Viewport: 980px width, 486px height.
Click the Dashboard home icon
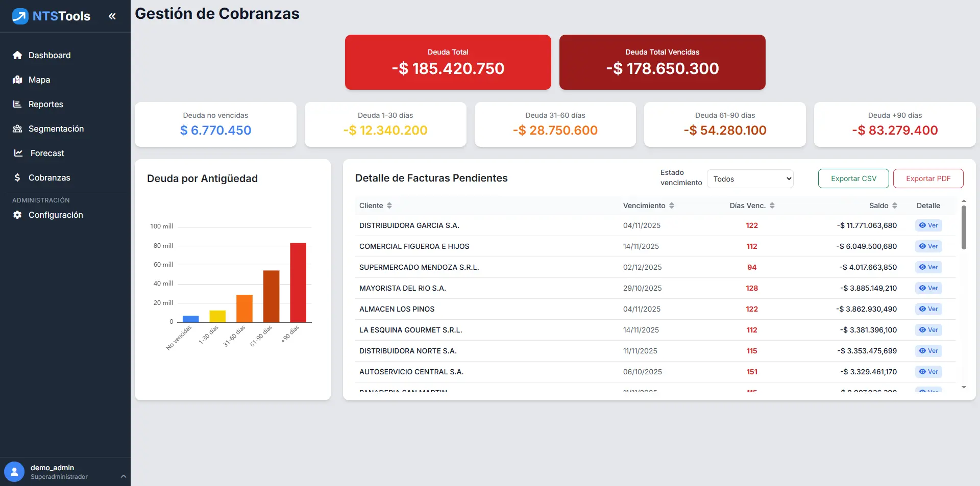click(17, 55)
